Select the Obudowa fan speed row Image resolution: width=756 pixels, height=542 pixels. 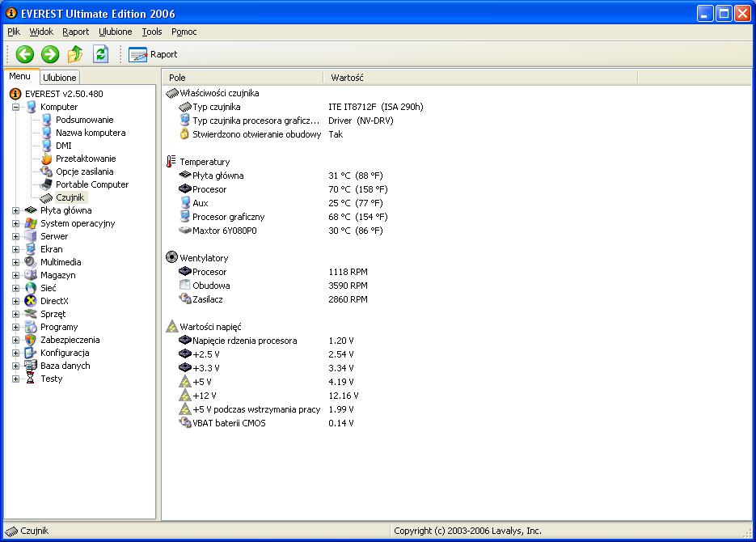point(273,286)
